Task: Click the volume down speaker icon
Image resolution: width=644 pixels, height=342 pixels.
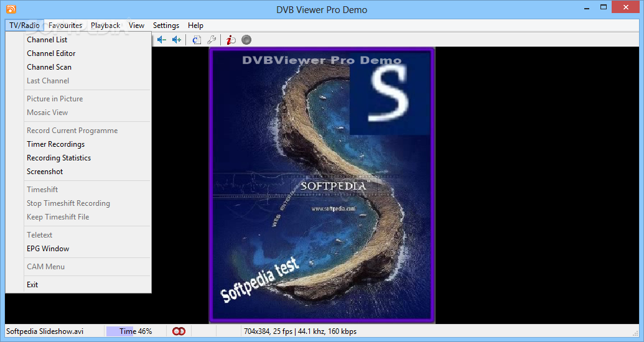Action: [x=161, y=40]
